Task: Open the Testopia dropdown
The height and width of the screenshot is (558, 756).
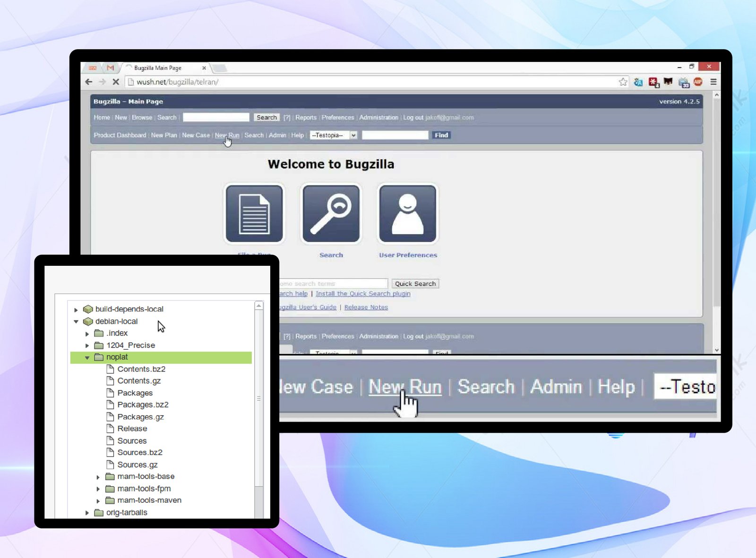Action: [334, 135]
